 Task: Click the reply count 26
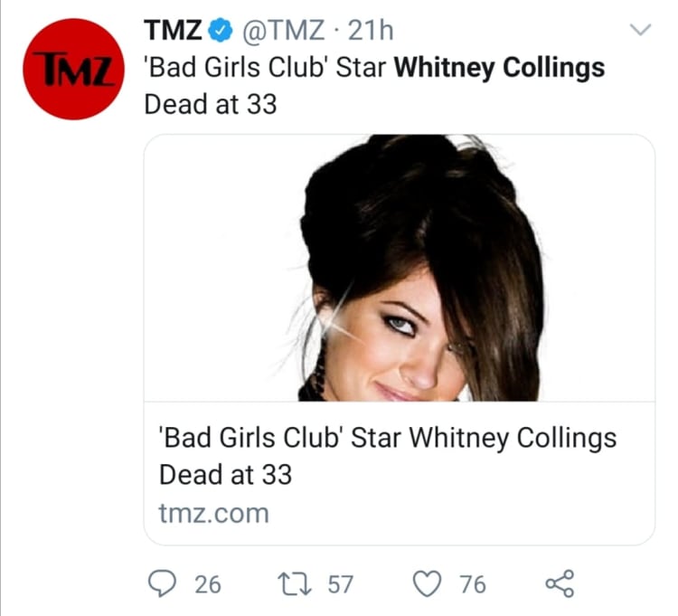tap(207, 584)
